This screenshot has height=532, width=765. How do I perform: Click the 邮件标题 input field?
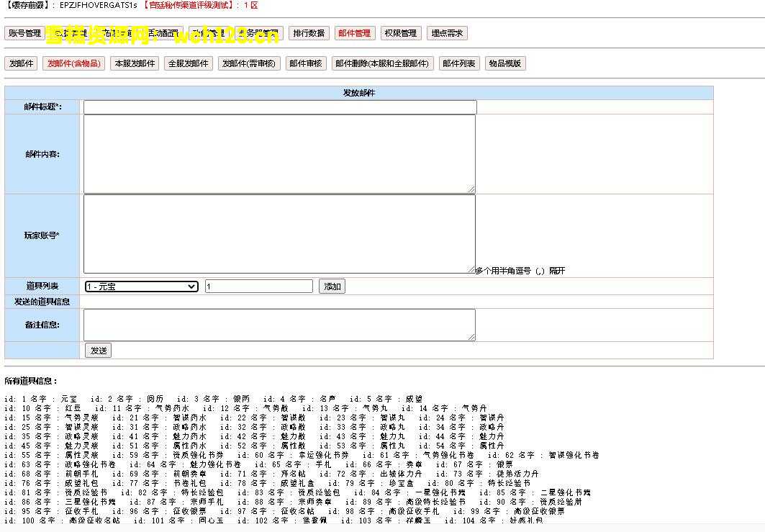pyautogui.click(x=279, y=107)
